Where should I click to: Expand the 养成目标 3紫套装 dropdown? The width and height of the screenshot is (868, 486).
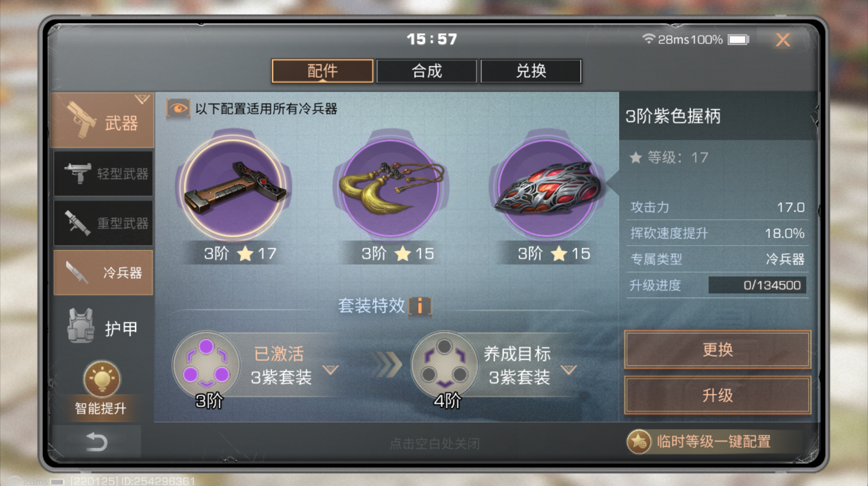coord(568,370)
